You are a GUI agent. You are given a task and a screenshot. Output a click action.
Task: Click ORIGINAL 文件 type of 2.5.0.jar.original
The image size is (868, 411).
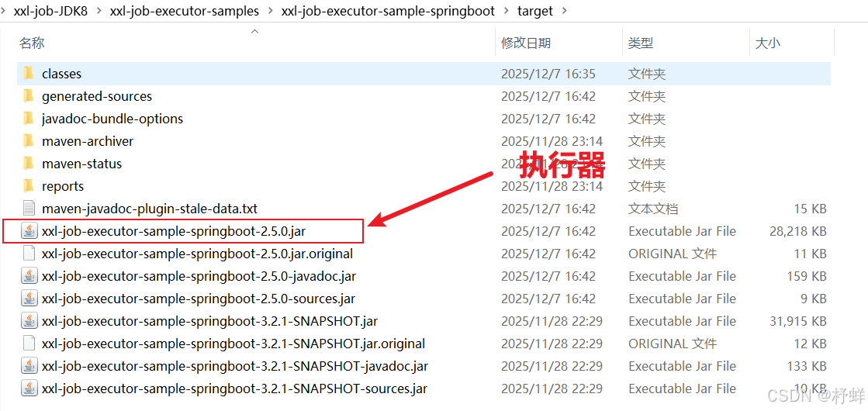(x=673, y=254)
